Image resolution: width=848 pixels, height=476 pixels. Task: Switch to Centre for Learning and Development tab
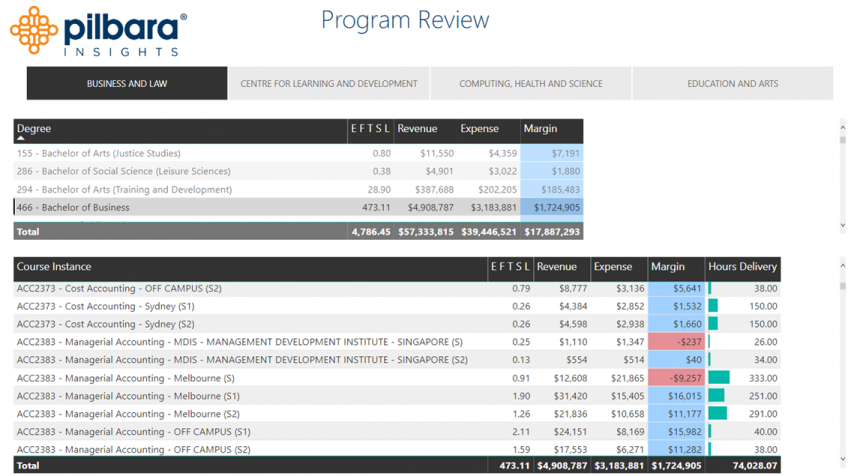click(x=329, y=84)
